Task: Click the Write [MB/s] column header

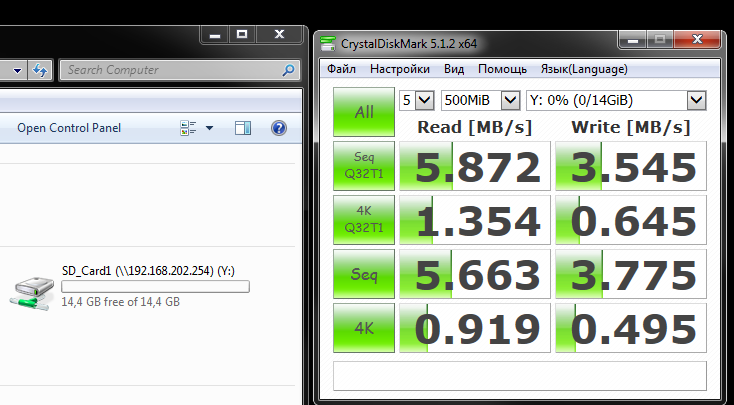Action: [631, 127]
